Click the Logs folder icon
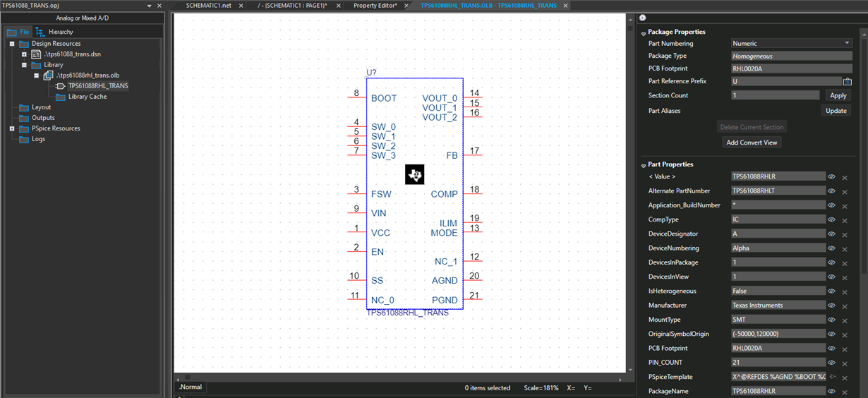868x398 pixels. tap(24, 139)
